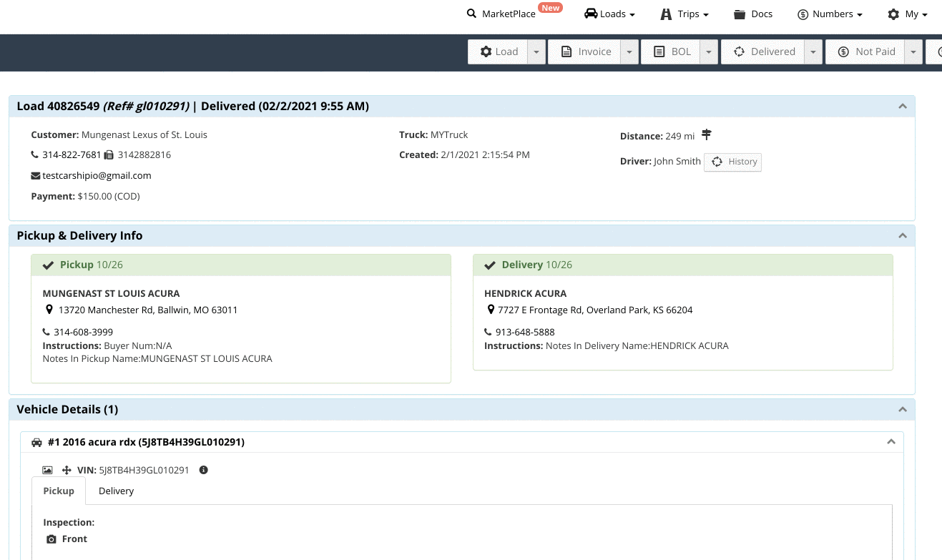Click the Not Paid dollar icon
The width and height of the screenshot is (942, 560).
point(843,51)
